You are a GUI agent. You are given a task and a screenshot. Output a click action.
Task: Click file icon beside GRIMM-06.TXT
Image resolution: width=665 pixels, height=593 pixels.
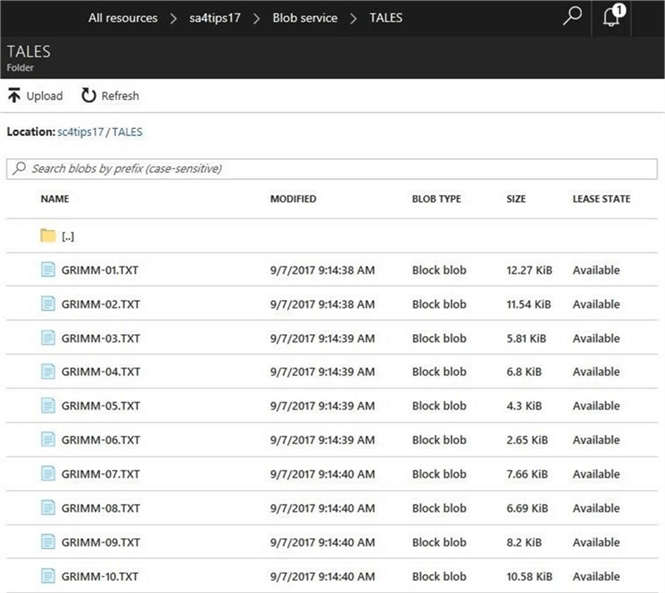tap(48, 440)
